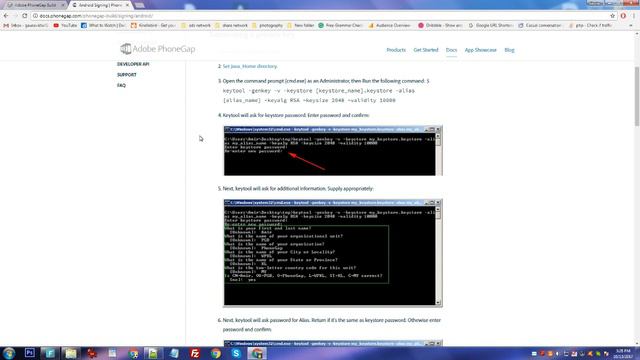Open the 'Casual conversation' bookmark
640x360 pixels.
[540, 25]
